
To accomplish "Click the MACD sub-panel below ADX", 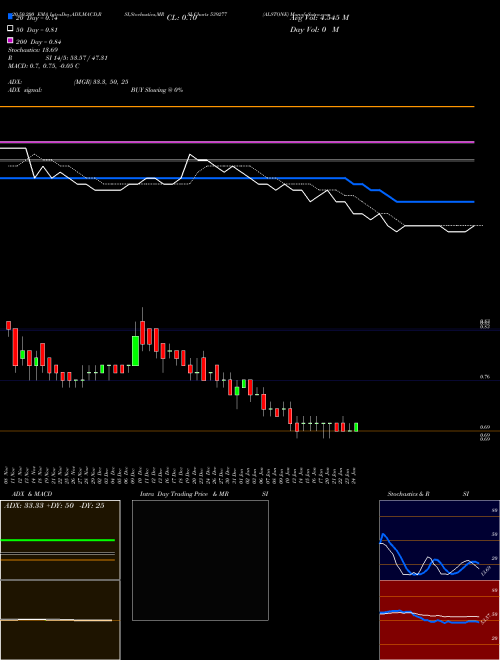I will 60,620.
